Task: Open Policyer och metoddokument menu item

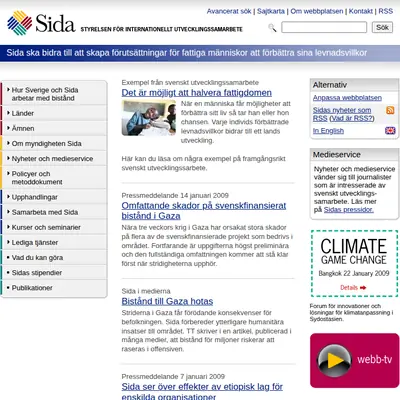Action: point(54,178)
